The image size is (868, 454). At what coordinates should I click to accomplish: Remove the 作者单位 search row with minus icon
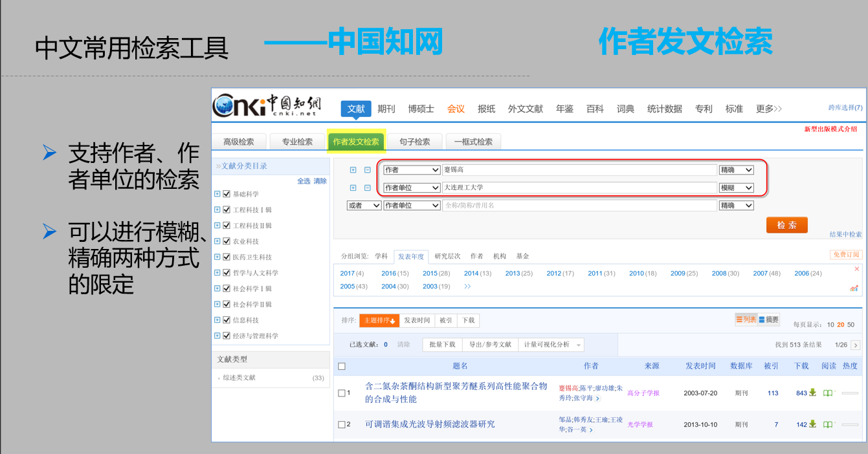point(366,188)
